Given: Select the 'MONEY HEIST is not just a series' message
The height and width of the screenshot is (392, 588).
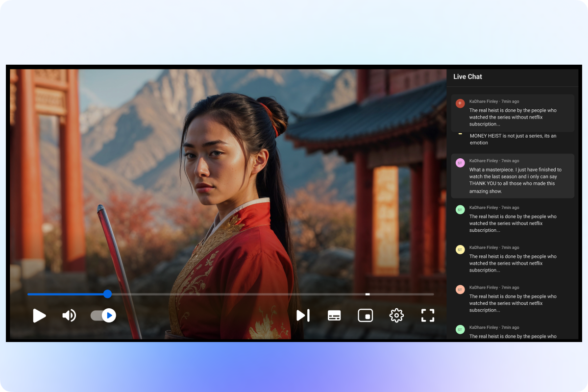Looking at the screenshot, I should tap(513, 139).
